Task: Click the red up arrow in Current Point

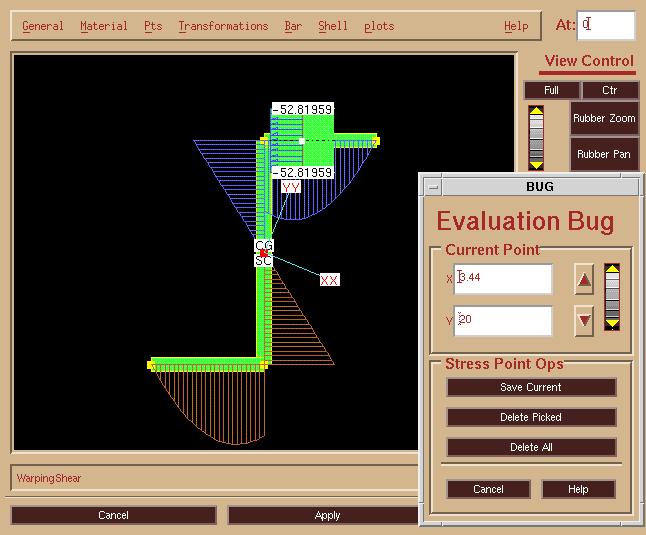Action: click(x=584, y=281)
